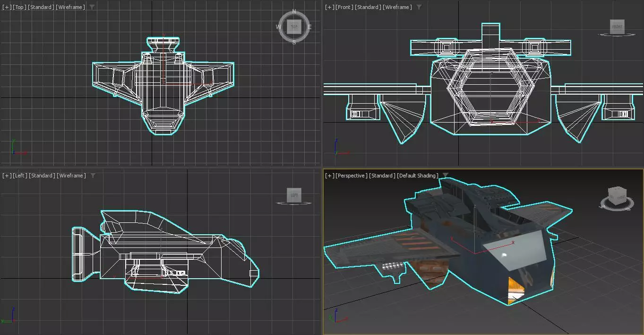This screenshot has height=335, width=644.
Task: Click the TOP face of the ViewCube
Action: tap(294, 27)
